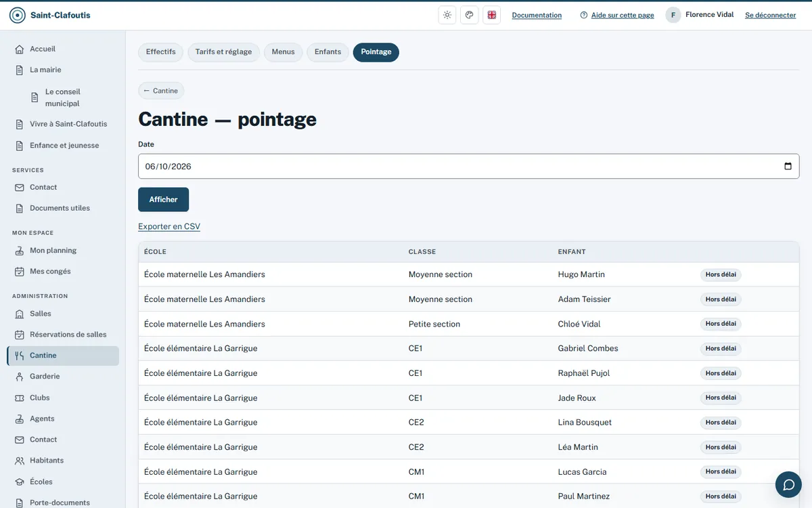Select the name Paul Martinez
This screenshot has width=812, height=508.
coord(584,496)
